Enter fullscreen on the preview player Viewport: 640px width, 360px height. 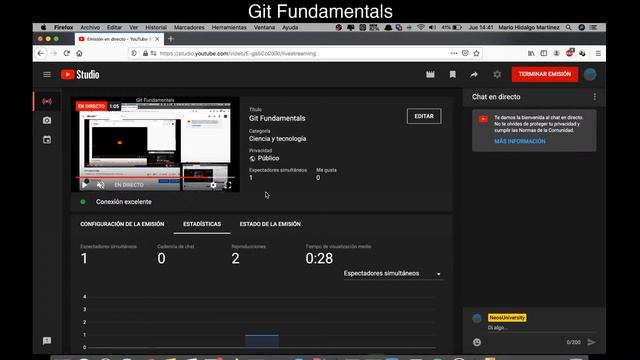click(228, 185)
